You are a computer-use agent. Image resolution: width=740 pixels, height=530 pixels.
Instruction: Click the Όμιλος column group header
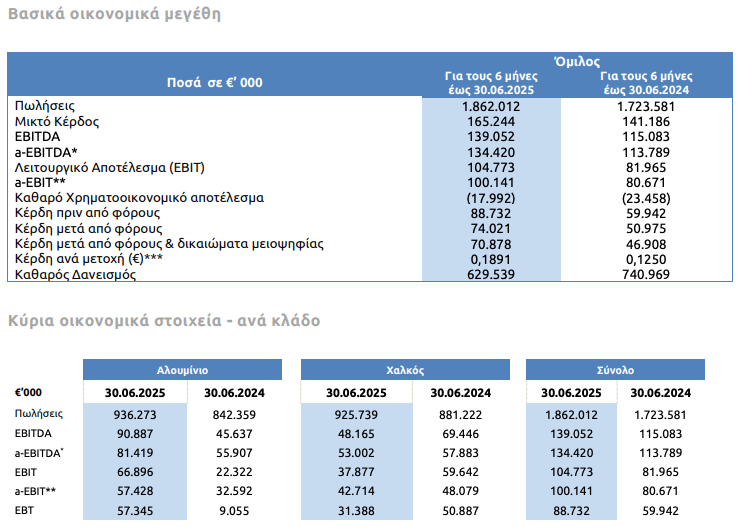(577, 61)
